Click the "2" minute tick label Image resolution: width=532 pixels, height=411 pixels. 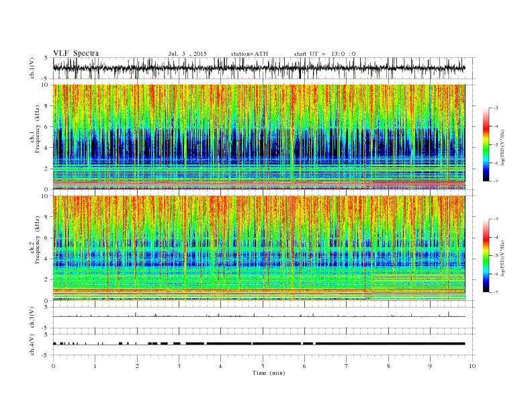(x=137, y=366)
